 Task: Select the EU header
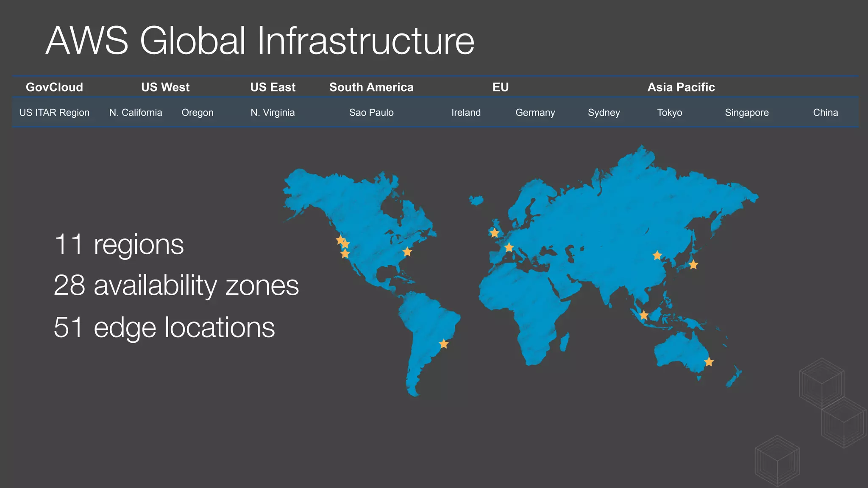coord(501,87)
